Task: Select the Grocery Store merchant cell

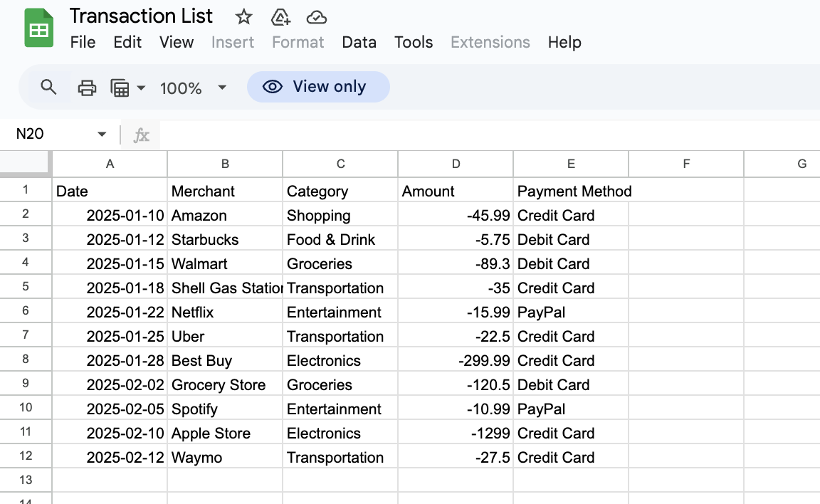Action: tap(225, 384)
